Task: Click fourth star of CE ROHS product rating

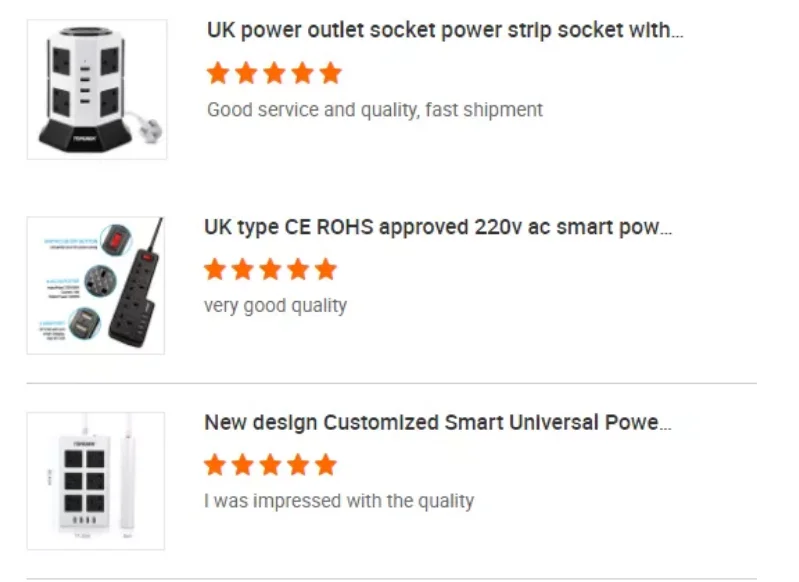Action: click(298, 269)
